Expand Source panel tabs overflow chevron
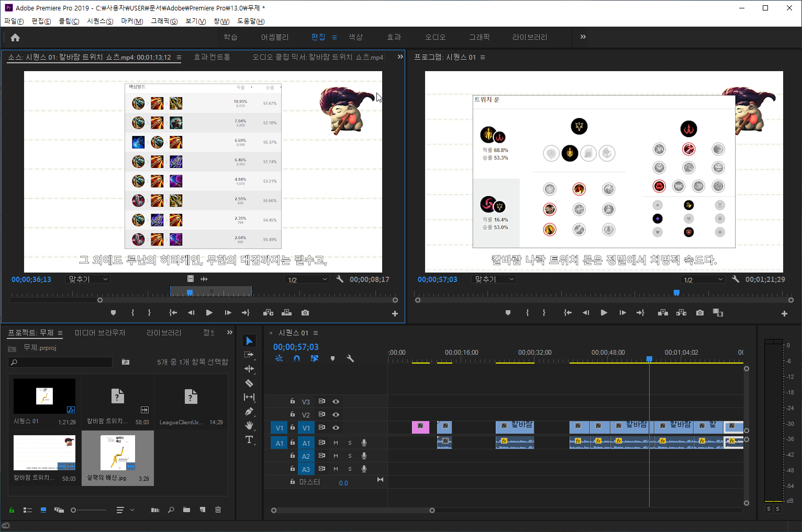 click(x=400, y=56)
